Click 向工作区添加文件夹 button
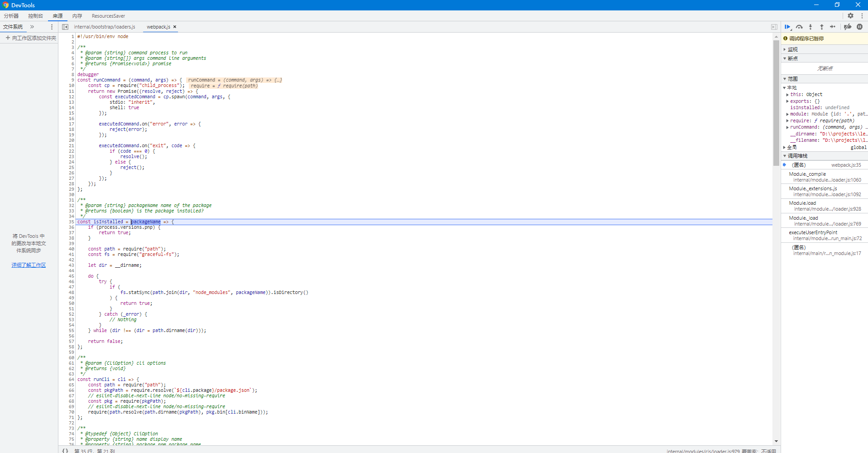The width and height of the screenshot is (868, 453). [31, 38]
